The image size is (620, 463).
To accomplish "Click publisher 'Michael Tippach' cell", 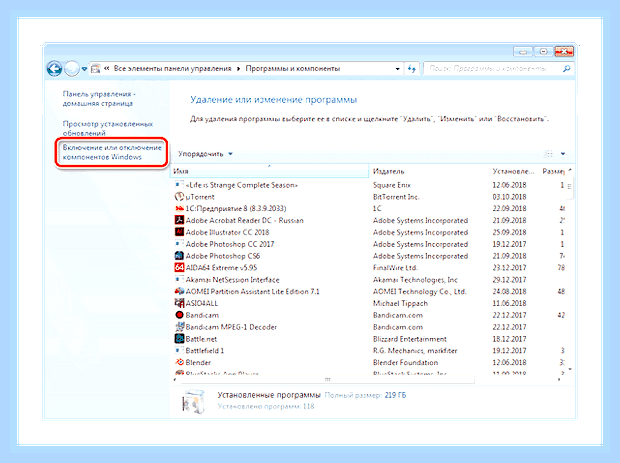I will coord(400,303).
